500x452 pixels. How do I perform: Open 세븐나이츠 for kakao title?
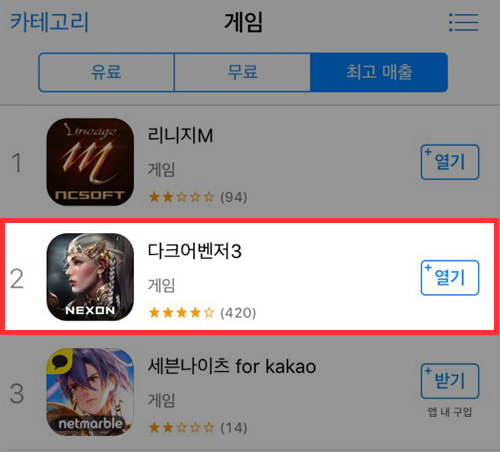pyautogui.click(x=232, y=366)
